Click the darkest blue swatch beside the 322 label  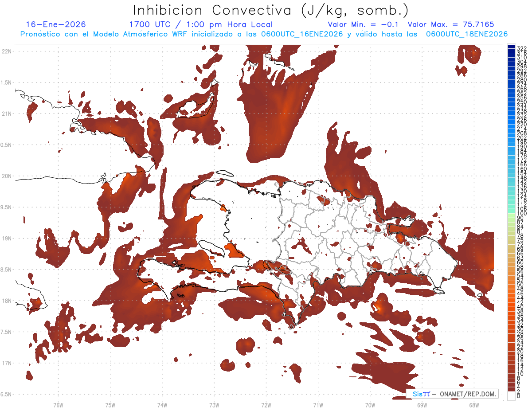click(511, 47)
